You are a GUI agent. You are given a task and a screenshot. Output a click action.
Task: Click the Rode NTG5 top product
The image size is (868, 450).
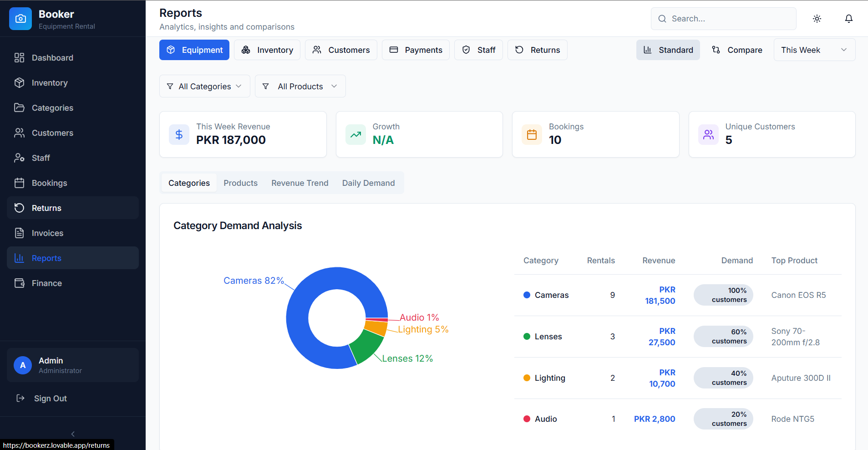(792, 419)
